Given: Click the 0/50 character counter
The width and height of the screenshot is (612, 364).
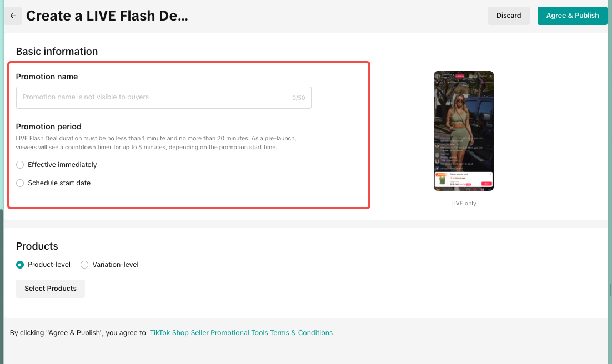Looking at the screenshot, I should click(x=298, y=98).
